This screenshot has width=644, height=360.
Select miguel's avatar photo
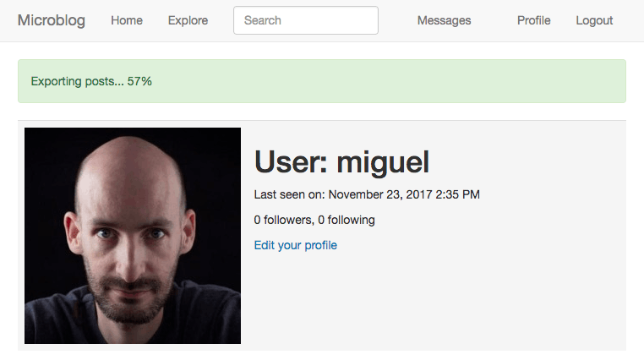tap(133, 236)
